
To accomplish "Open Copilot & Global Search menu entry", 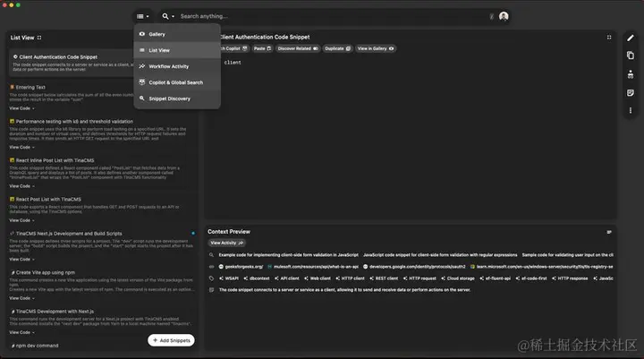I will tap(177, 82).
